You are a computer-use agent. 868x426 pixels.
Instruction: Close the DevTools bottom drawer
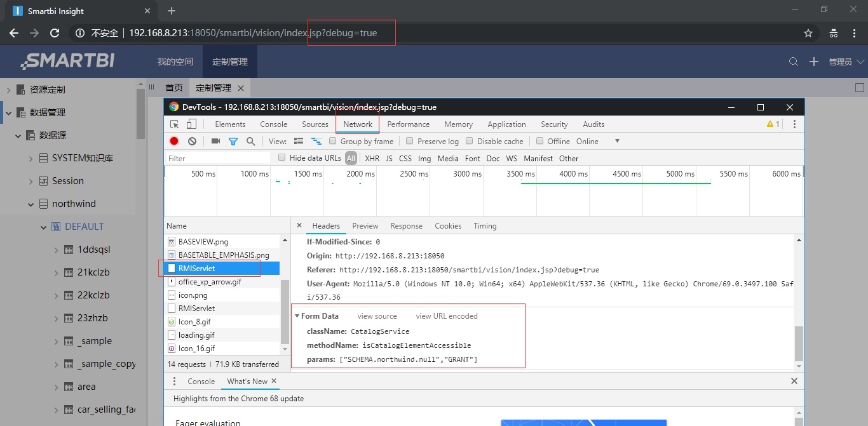(794, 381)
